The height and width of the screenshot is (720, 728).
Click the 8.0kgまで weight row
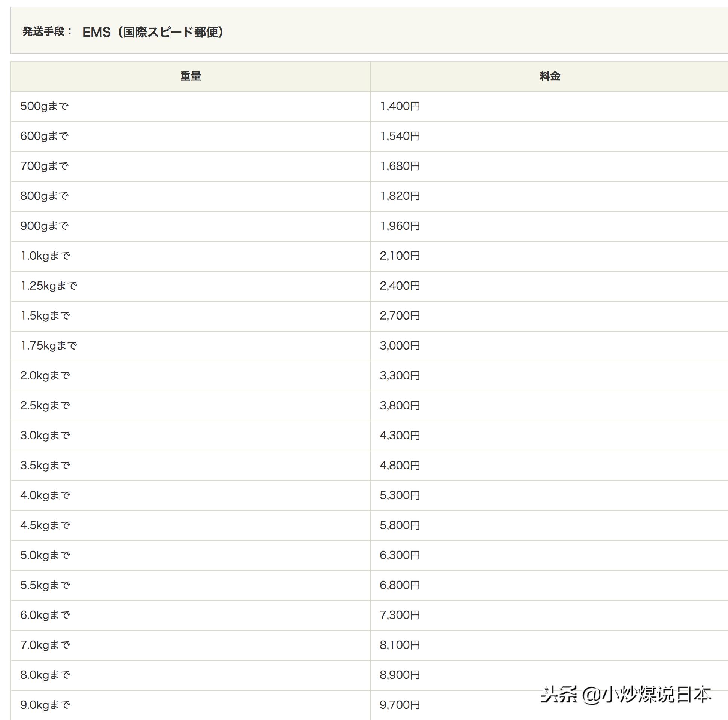point(45,675)
